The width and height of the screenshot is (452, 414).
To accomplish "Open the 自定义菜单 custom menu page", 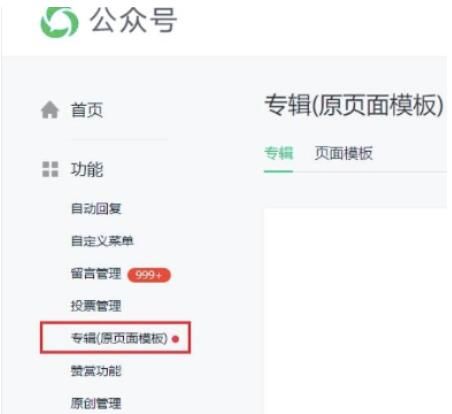I will pyautogui.click(x=102, y=241).
